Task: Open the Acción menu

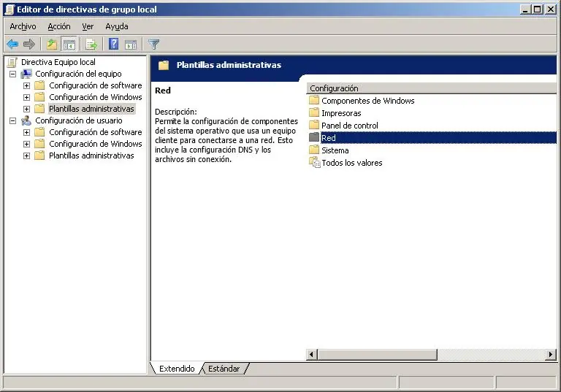Action: (59, 26)
